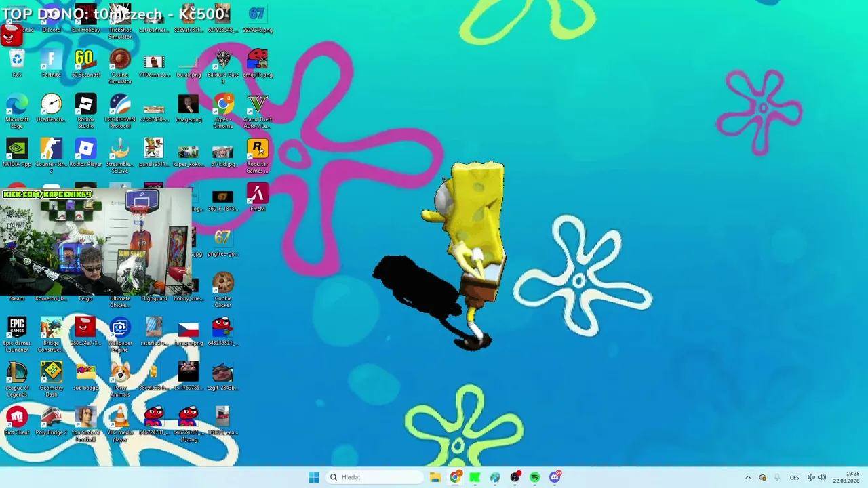Select the ezgif-2843b image file
Viewport: 868px width, 488px height.
coord(223,377)
